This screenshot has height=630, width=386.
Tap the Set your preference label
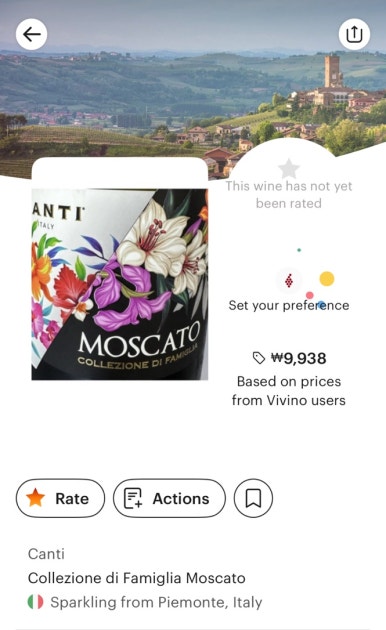[289, 305]
